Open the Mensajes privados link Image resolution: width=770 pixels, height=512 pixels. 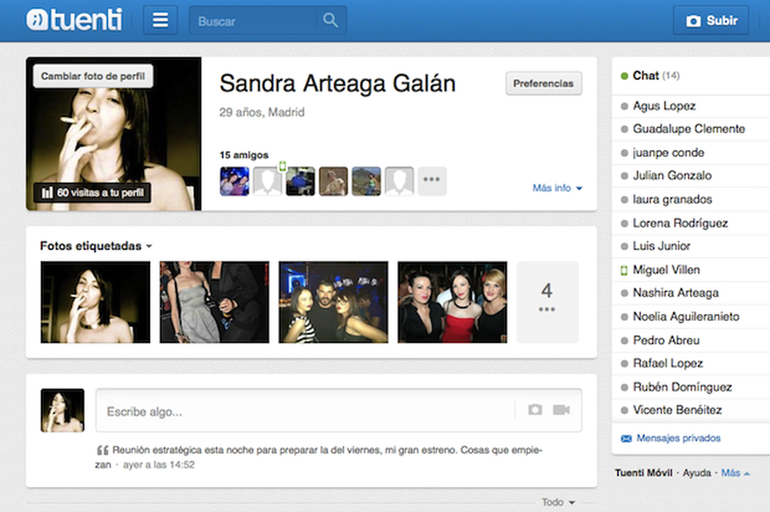point(678,438)
